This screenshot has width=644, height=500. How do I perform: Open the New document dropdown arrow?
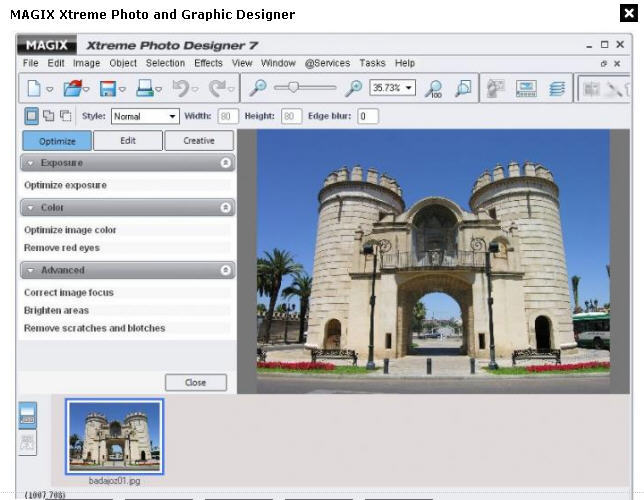[50, 89]
